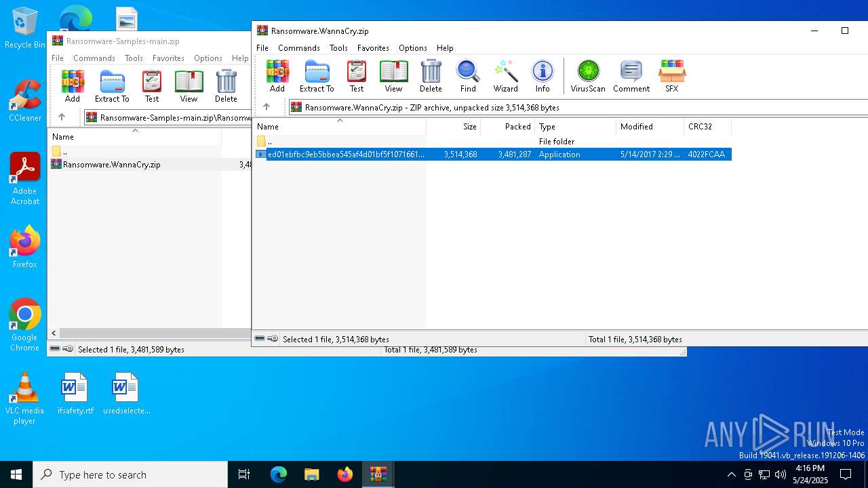Sort by CRC32 column header
This screenshot has height=488, width=868.
pos(707,127)
